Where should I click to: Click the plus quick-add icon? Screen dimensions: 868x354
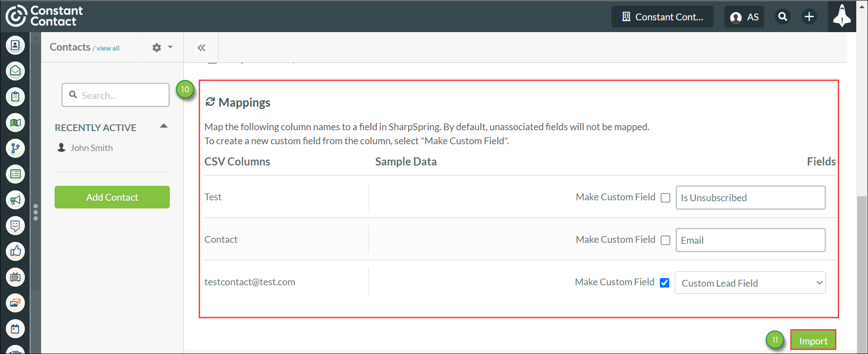[809, 17]
